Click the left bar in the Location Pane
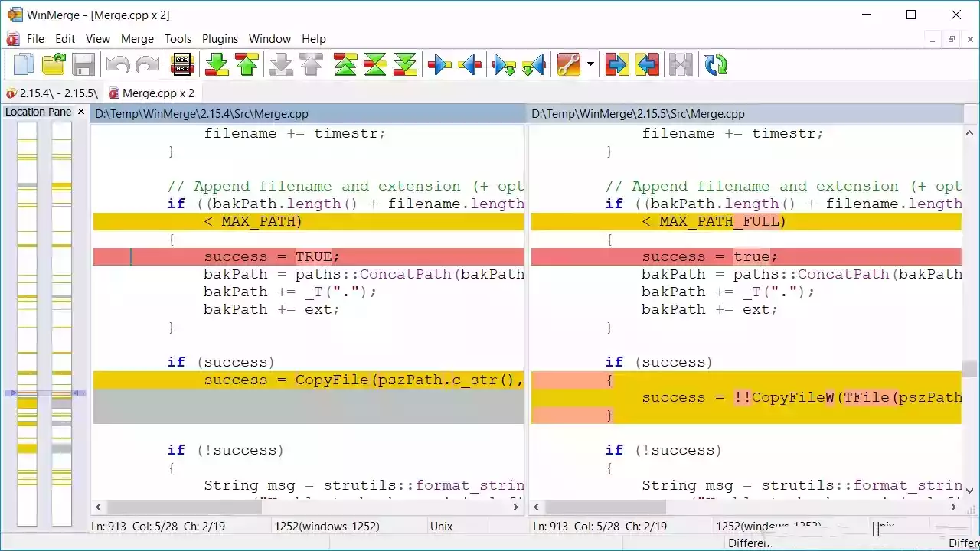Viewport: 980px width, 551px height. click(x=27, y=324)
